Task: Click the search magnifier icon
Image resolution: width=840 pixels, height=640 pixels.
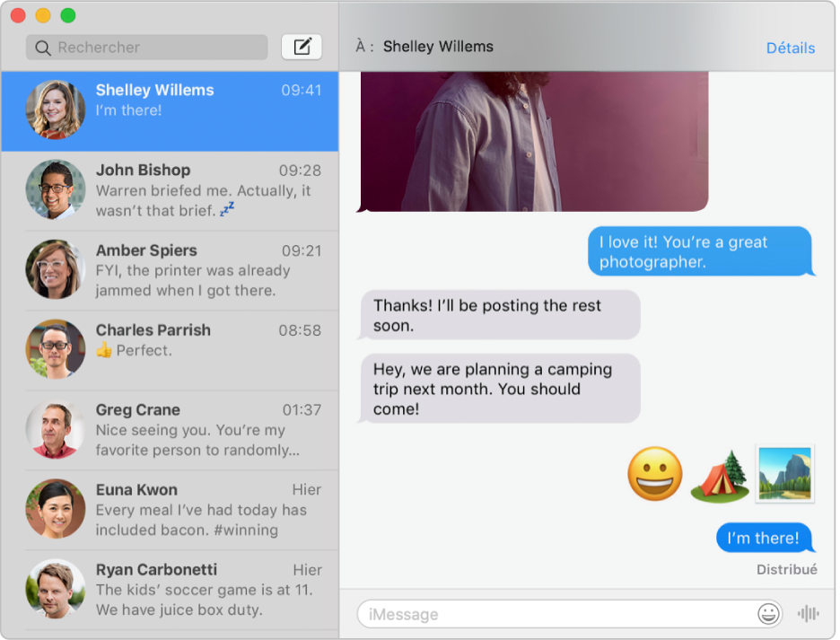Action: pyautogui.click(x=43, y=48)
